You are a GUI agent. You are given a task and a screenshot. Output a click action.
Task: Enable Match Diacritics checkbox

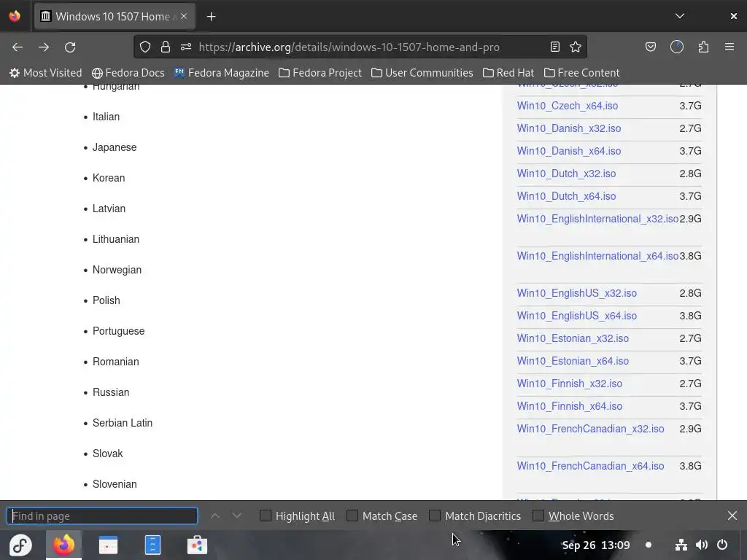[x=435, y=516]
